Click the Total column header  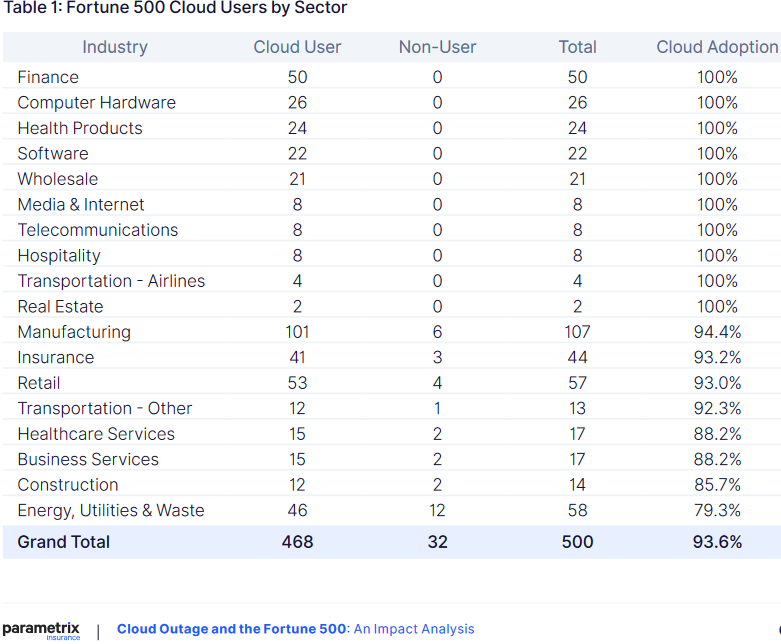pyautogui.click(x=577, y=47)
